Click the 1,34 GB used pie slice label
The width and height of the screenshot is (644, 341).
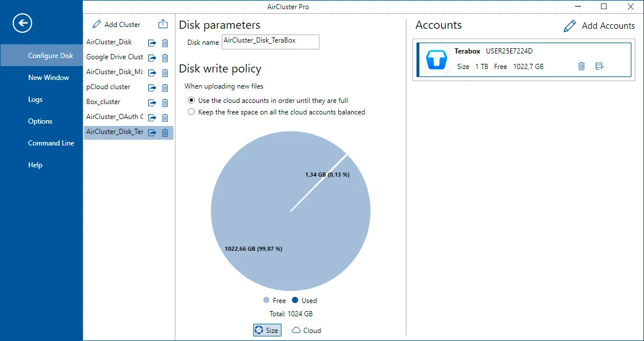[327, 174]
